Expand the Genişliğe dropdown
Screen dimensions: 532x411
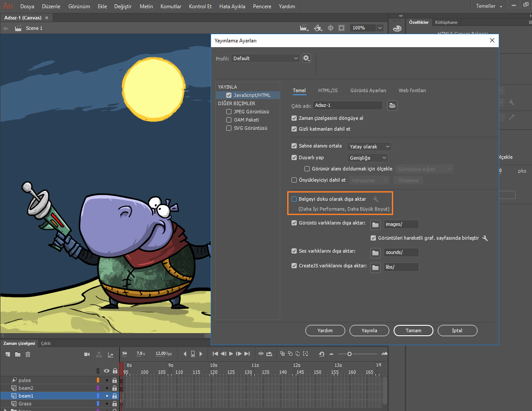pos(367,158)
